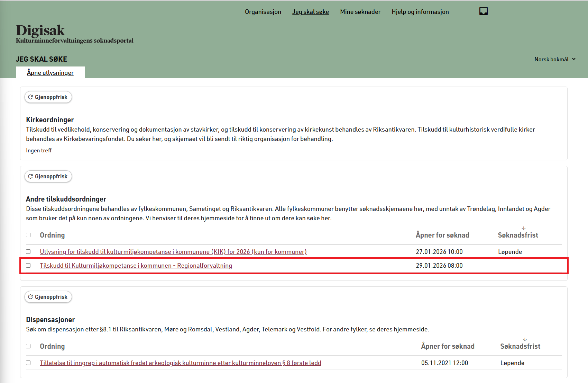Click Gjenoppfrisk above the Dispensasjoner section

click(48, 297)
